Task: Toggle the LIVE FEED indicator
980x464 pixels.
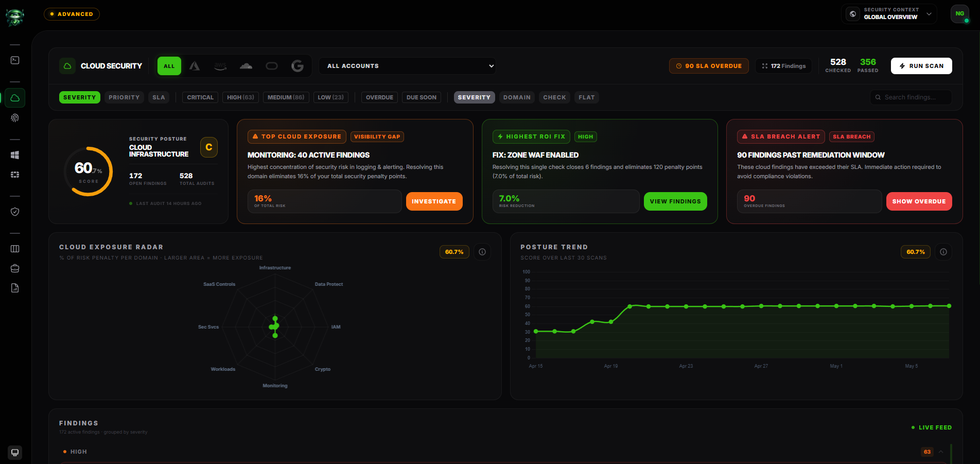Action: pos(932,427)
